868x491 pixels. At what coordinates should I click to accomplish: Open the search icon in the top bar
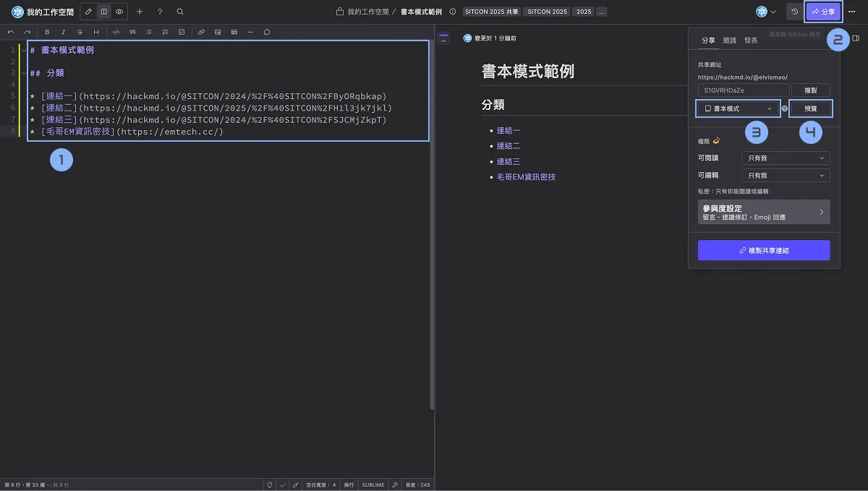[180, 11]
